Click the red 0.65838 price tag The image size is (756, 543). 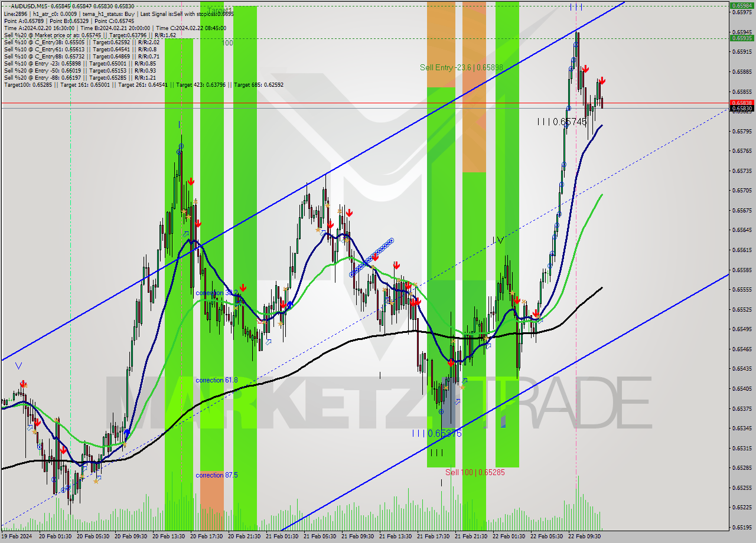pyautogui.click(x=742, y=103)
